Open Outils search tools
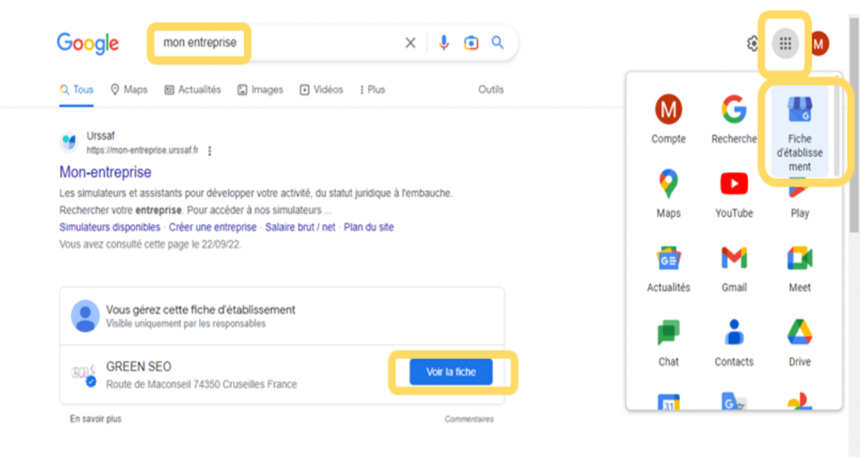The width and height of the screenshot is (868, 461). point(491,90)
